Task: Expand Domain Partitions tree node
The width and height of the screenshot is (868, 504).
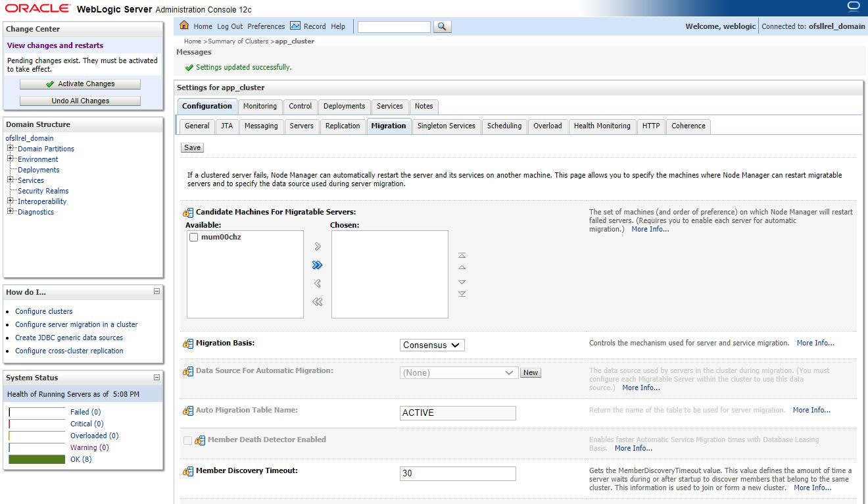Action: point(11,149)
